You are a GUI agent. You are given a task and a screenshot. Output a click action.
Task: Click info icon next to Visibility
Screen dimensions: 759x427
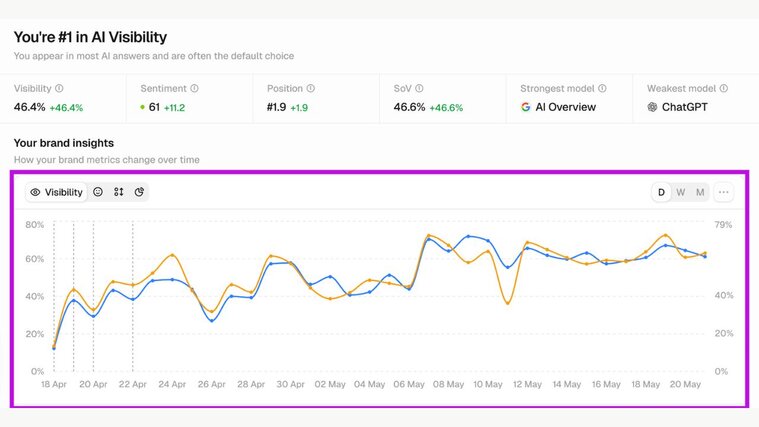click(59, 89)
